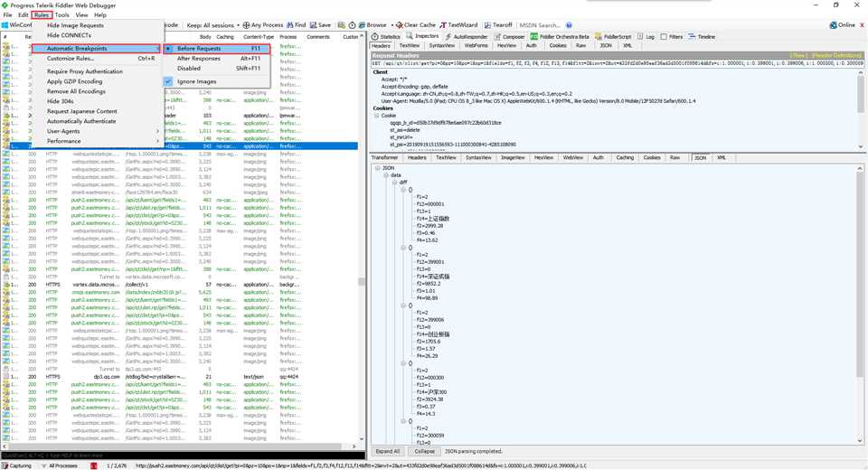Open the View menu

[x=82, y=15]
